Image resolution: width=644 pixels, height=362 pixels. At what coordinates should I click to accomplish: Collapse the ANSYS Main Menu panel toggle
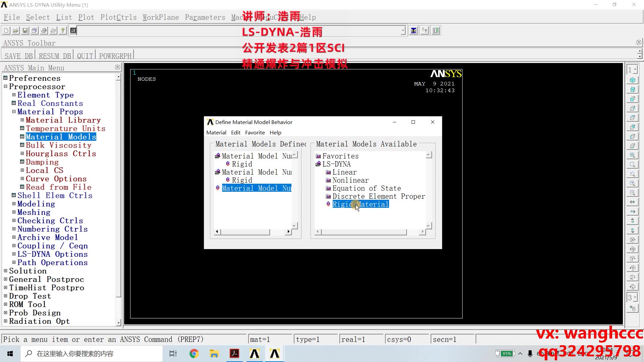tap(117, 67)
